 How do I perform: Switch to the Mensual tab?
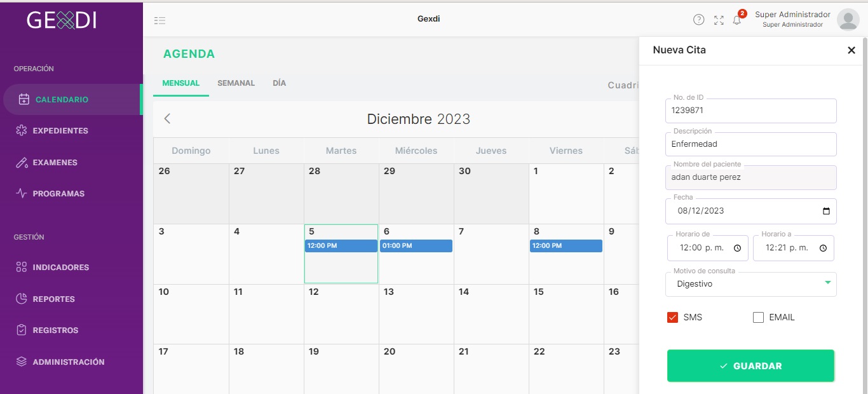point(181,83)
